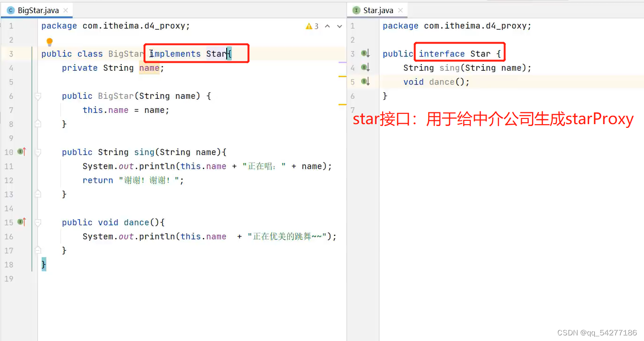Click 'sing' method name in BigStar.java
Viewport: 644px width, 341px height.
coord(144,152)
